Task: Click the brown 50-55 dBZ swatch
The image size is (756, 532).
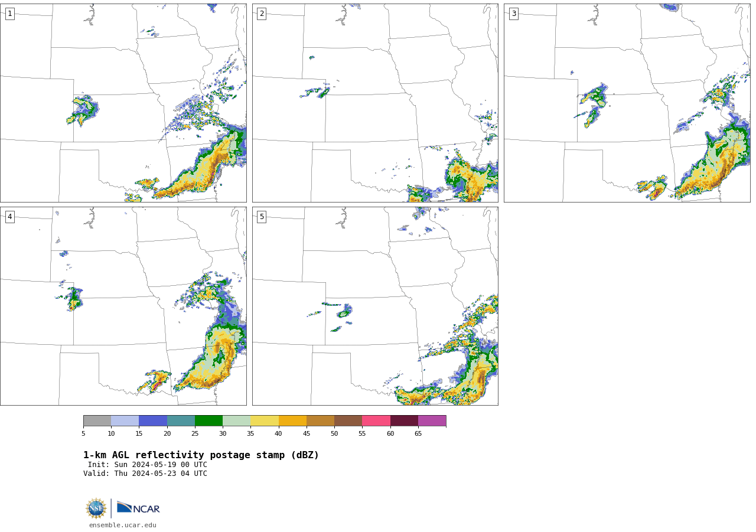Action: (x=348, y=420)
